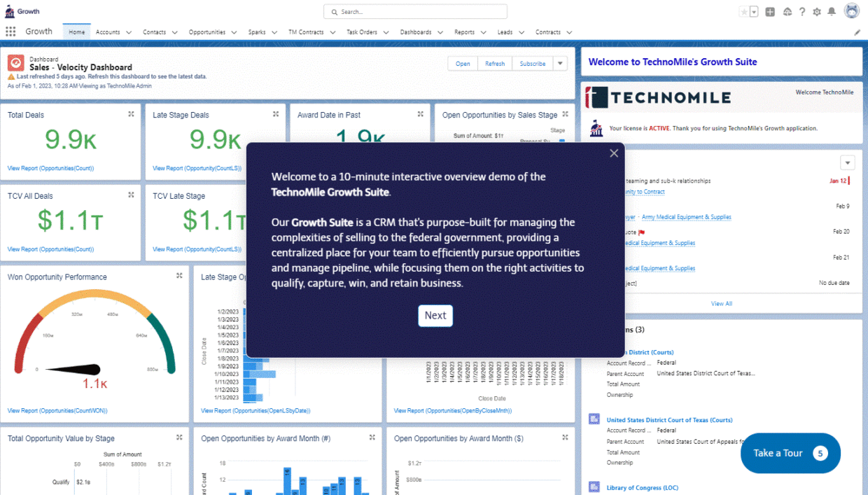Open the Trailhead guidance icon

787,11
